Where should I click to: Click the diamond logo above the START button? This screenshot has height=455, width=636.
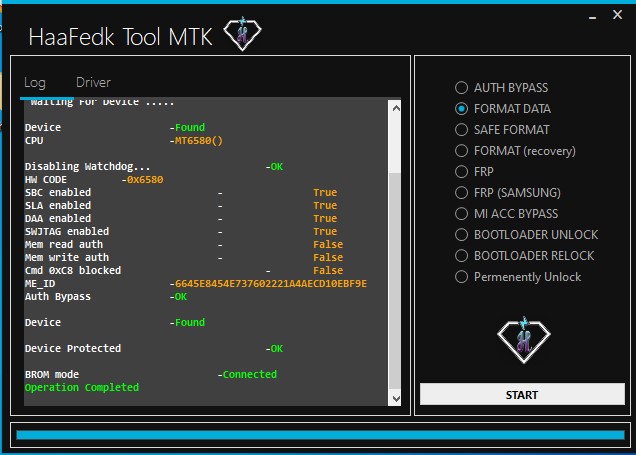pyautogui.click(x=524, y=340)
